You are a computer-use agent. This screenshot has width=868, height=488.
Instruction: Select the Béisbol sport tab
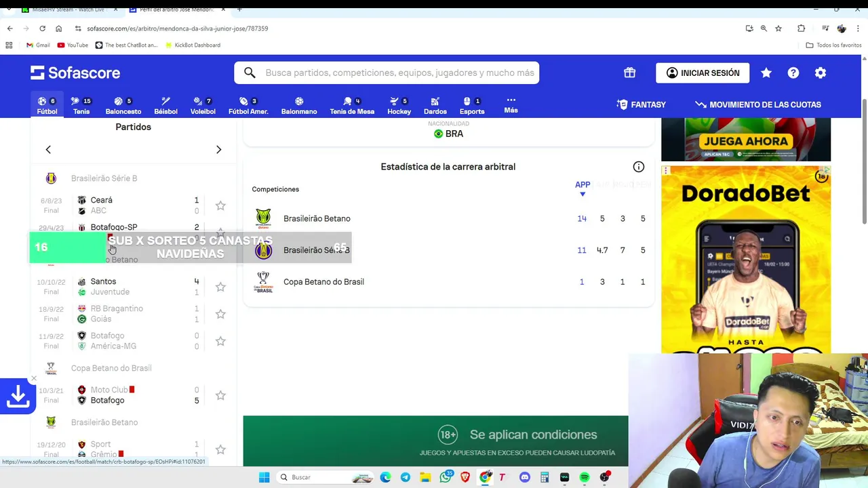(165, 105)
